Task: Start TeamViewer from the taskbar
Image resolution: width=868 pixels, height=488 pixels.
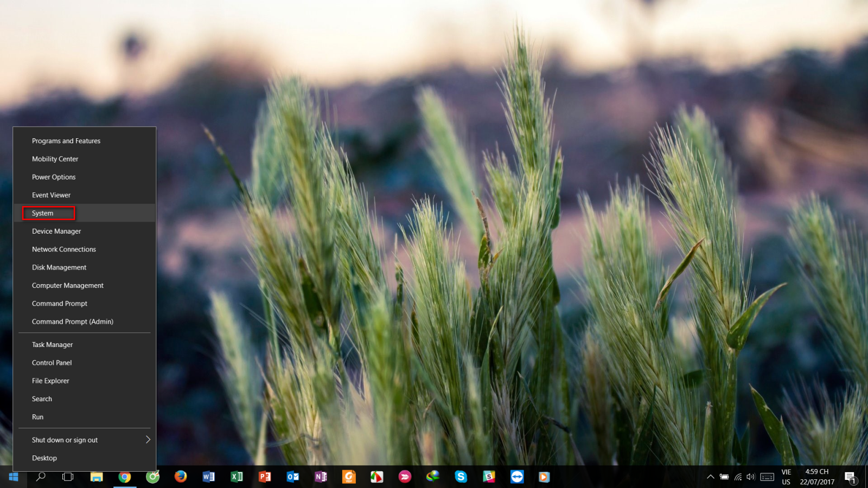Action: coord(517,477)
